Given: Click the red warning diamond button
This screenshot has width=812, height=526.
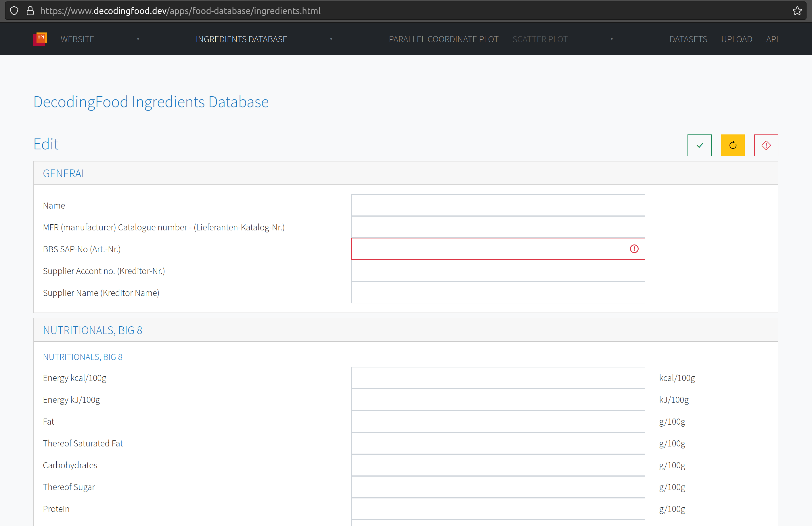Looking at the screenshot, I should [766, 145].
